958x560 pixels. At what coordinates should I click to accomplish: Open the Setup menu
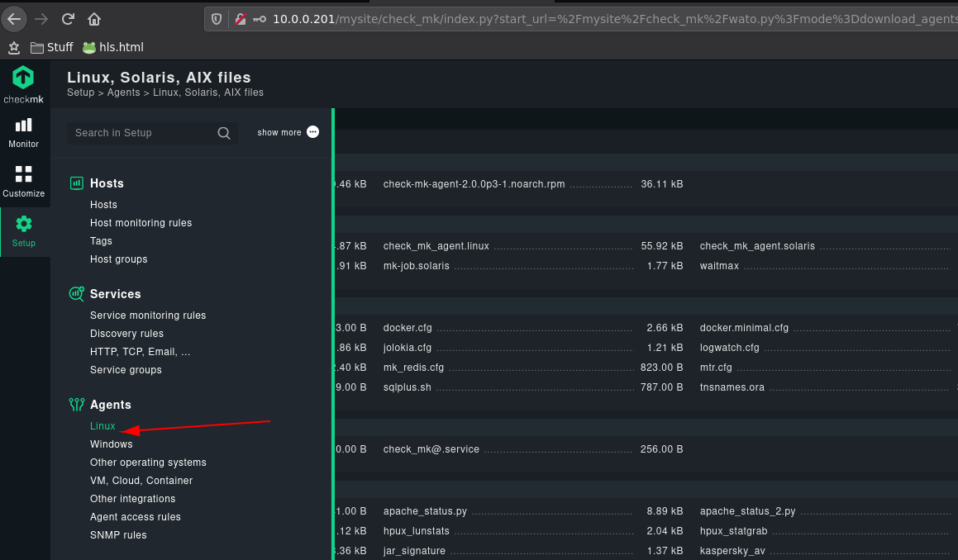click(x=24, y=231)
